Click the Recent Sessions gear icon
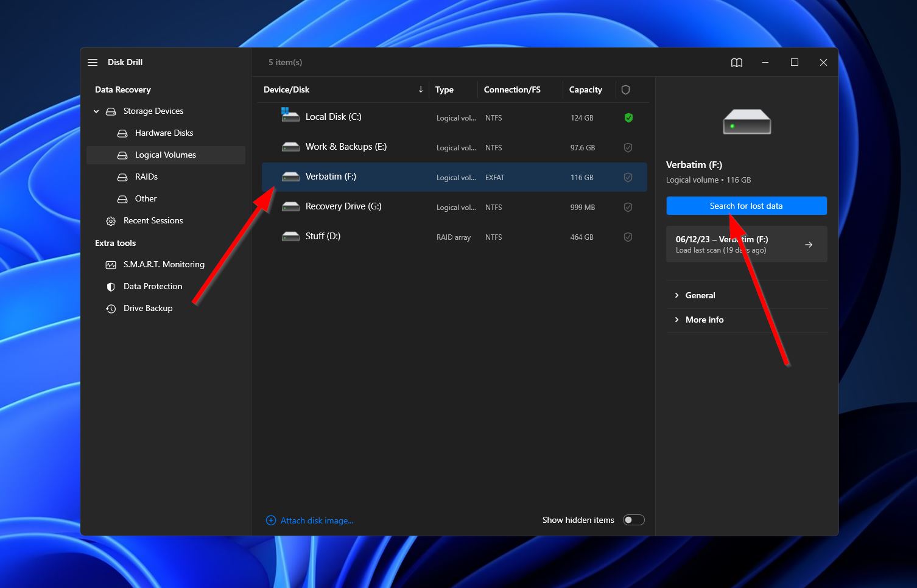917x588 pixels. pos(111,221)
